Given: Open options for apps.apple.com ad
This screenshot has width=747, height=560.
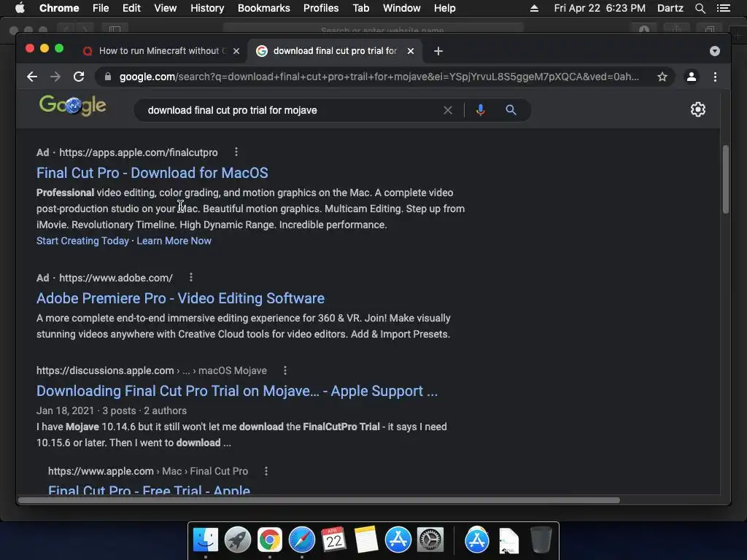Looking at the screenshot, I should [236, 152].
